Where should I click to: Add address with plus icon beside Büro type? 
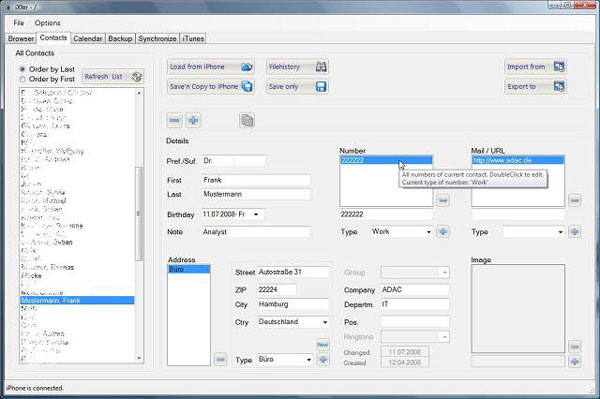pos(323,359)
